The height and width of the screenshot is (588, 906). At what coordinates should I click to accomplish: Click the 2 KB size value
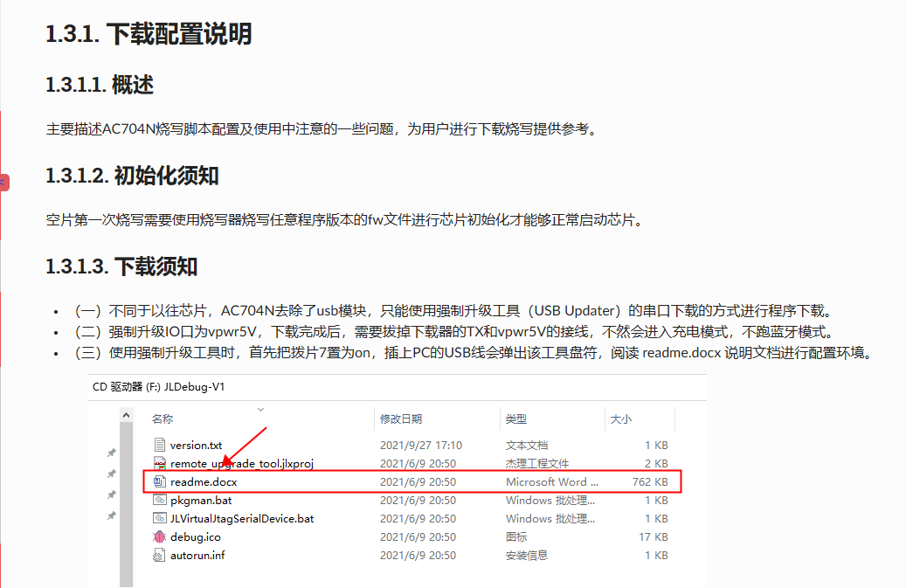(656, 464)
